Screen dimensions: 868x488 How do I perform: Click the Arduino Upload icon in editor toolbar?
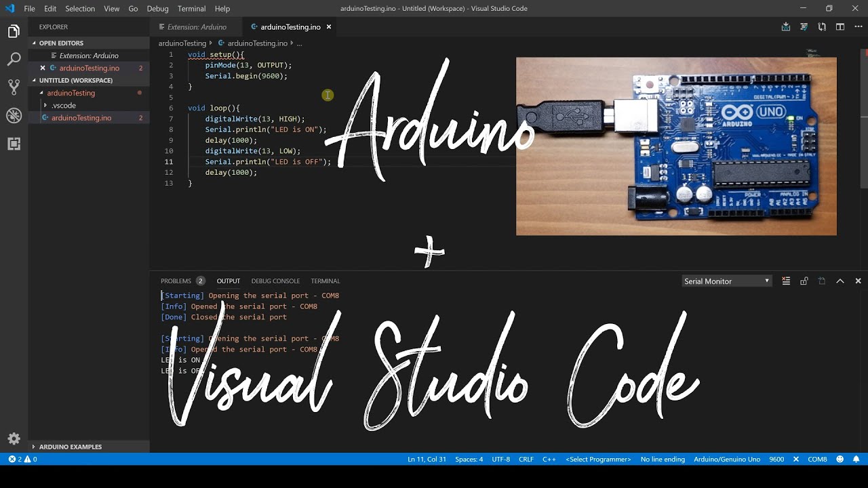click(x=786, y=27)
